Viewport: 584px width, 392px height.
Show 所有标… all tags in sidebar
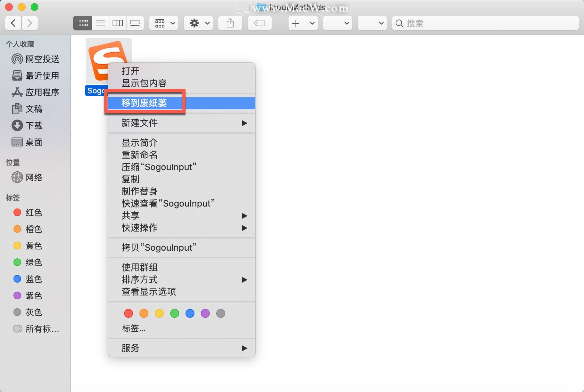click(x=35, y=329)
